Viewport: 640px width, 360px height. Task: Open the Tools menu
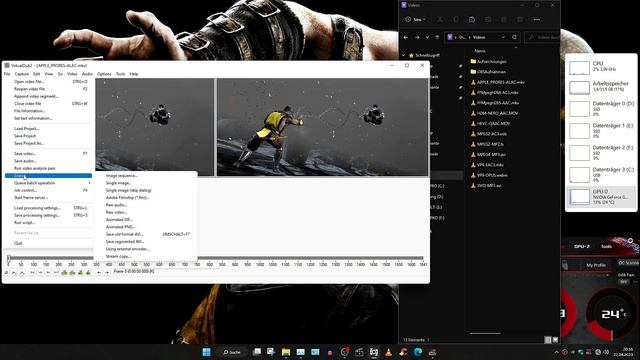click(x=120, y=74)
